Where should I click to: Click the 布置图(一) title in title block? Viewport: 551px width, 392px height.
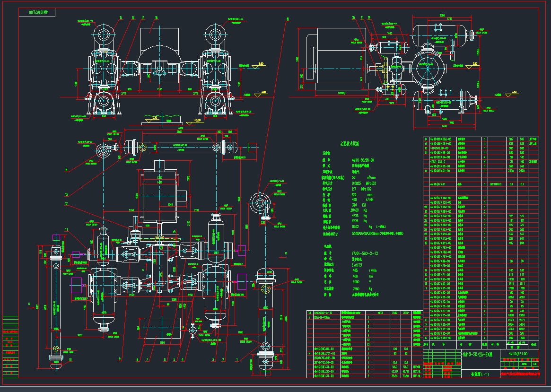[480, 374]
